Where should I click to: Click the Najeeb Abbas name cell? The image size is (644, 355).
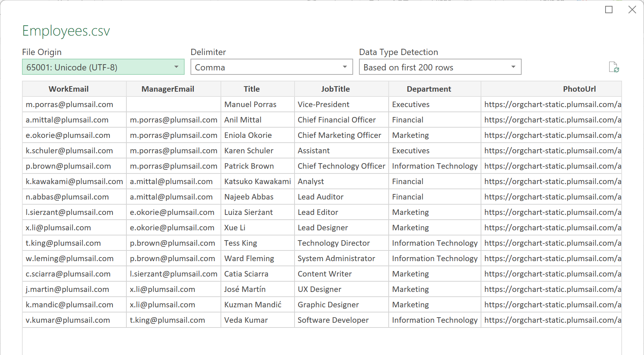point(258,197)
